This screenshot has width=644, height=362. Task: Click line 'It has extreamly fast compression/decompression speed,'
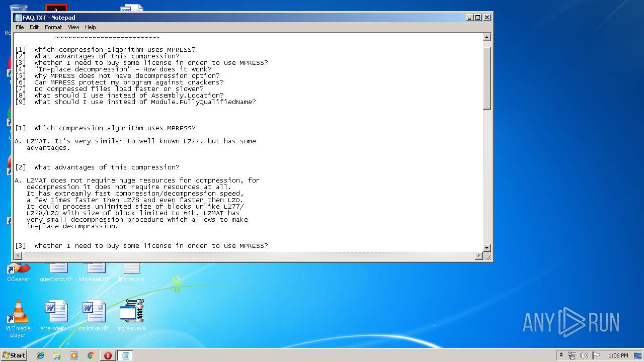(x=135, y=194)
